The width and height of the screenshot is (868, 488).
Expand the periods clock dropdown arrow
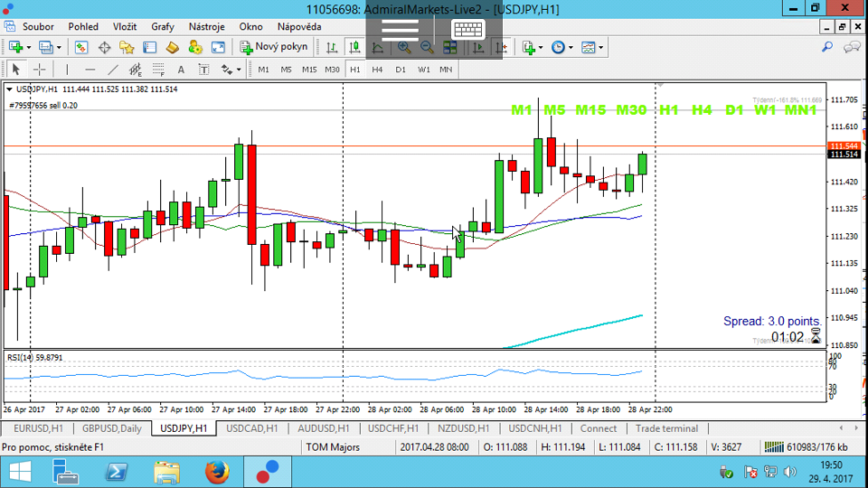point(571,48)
